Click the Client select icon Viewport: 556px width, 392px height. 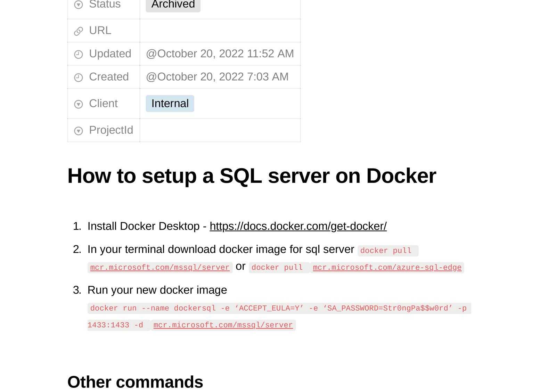coord(79,104)
